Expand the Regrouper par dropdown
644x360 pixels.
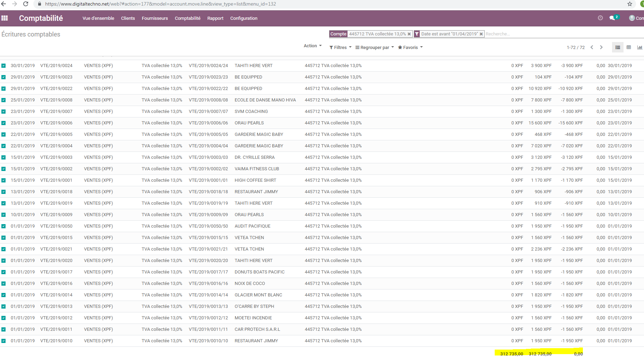tap(375, 48)
